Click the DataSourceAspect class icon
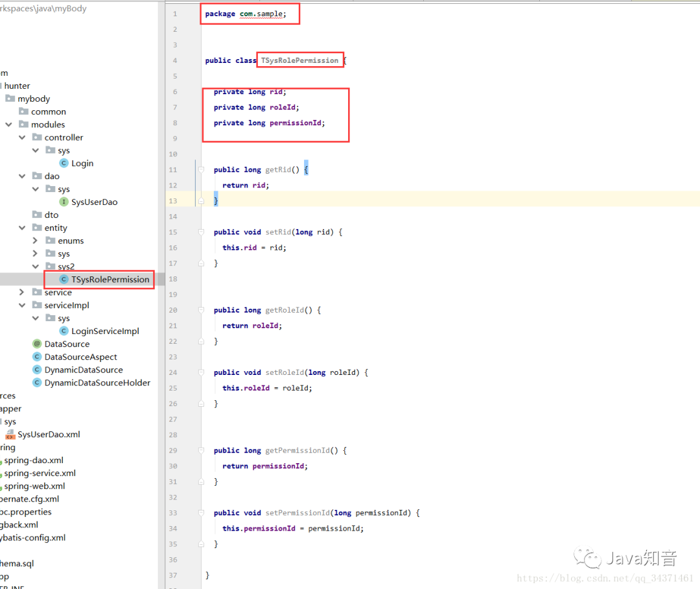This screenshot has width=700, height=589. pyautogui.click(x=37, y=357)
